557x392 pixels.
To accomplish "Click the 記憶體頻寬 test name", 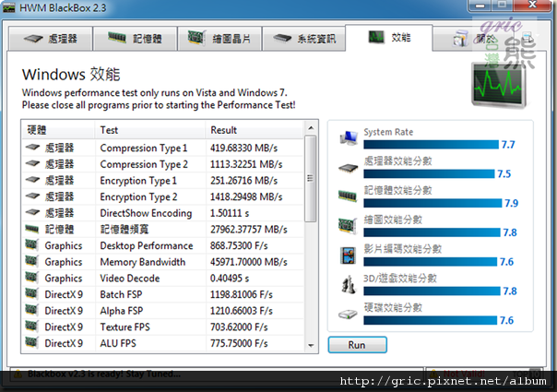I will [124, 230].
